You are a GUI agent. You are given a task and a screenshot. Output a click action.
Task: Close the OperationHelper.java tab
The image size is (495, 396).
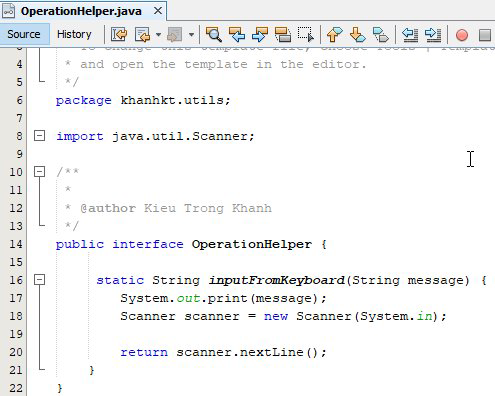(158, 11)
